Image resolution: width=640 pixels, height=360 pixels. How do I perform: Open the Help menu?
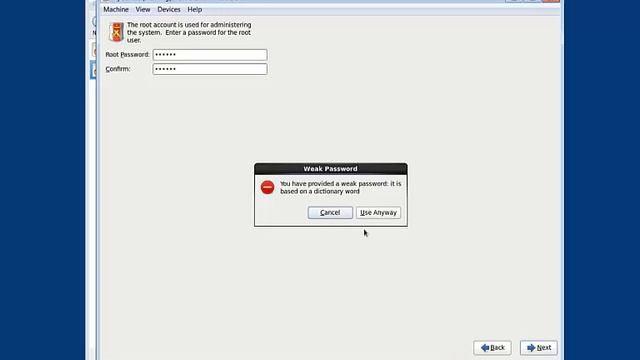click(195, 9)
